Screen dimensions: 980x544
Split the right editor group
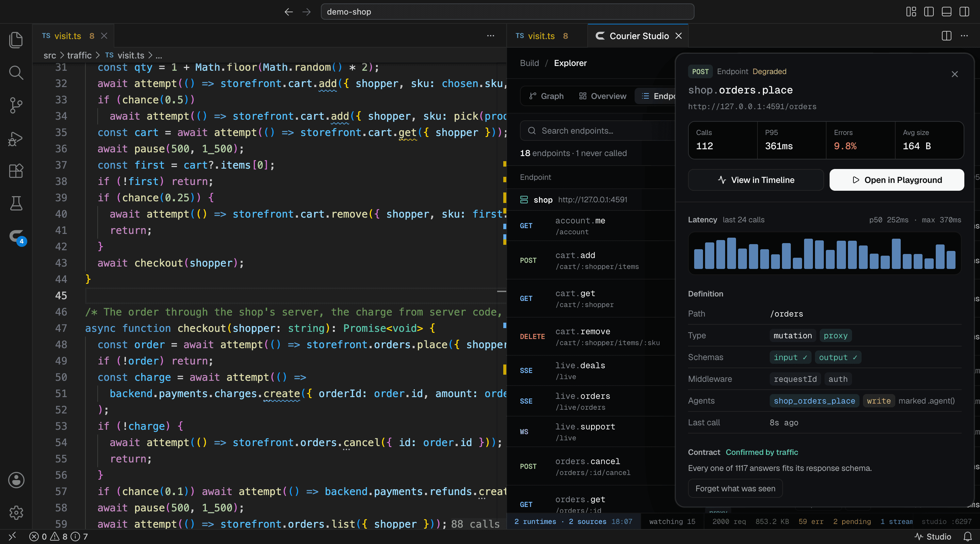(x=947, y=36)
